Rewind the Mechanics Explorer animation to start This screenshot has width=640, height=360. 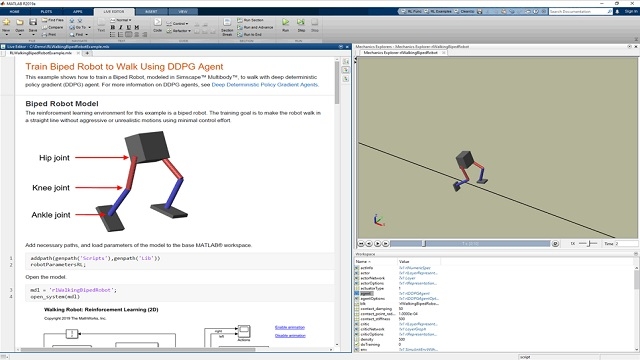(x=361, y=243)
